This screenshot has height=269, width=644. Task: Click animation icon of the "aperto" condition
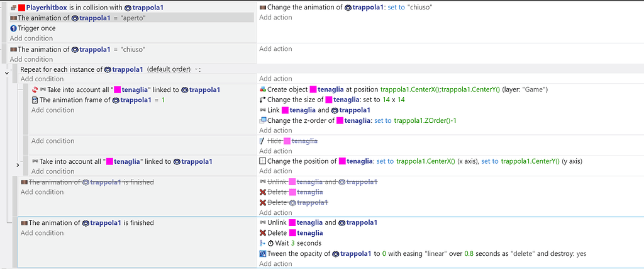(13, 18)
